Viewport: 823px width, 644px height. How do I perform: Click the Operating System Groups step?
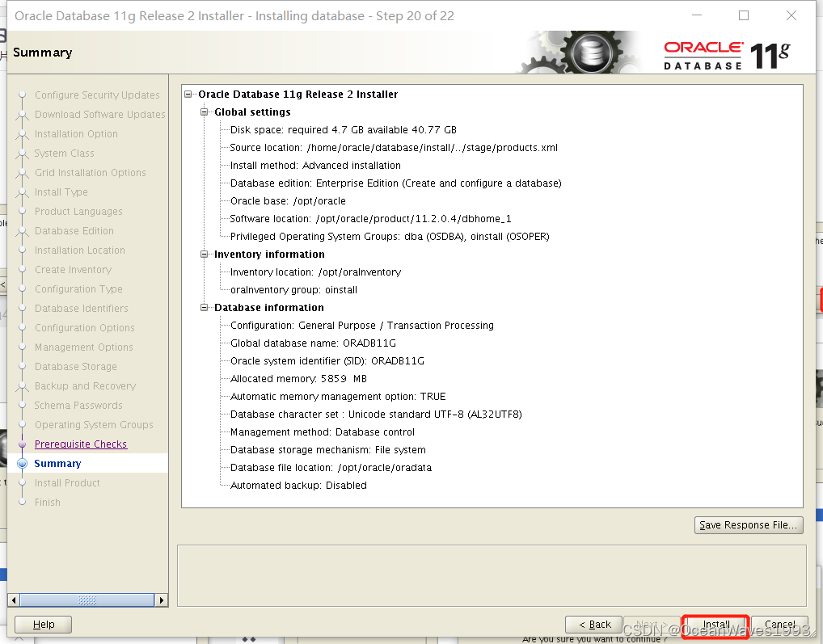(94, 425)
